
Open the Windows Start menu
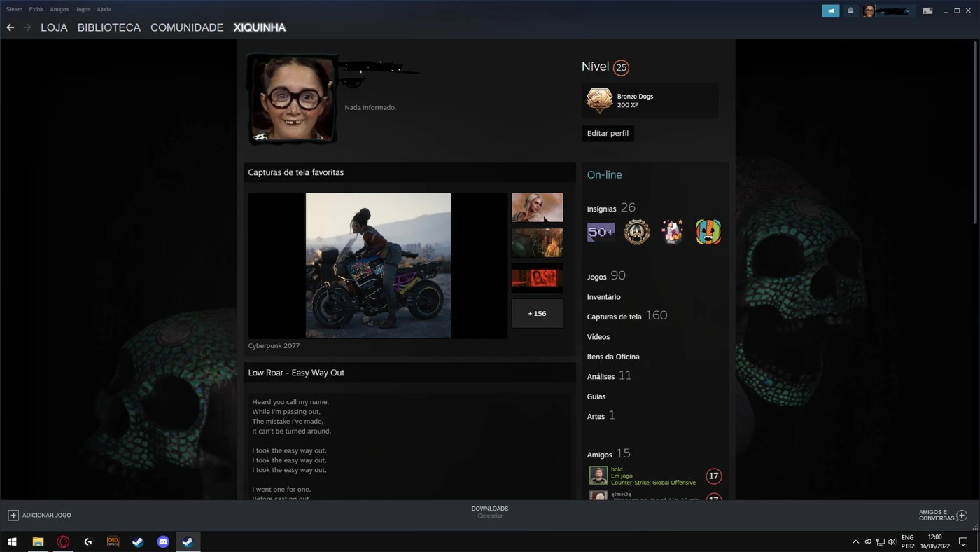(x=12, y=541)
